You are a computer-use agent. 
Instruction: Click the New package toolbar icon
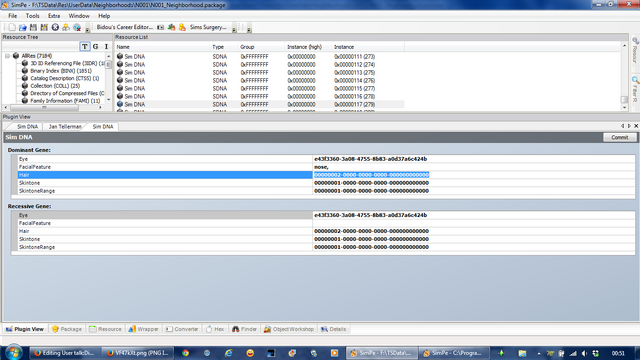(12, 27)
